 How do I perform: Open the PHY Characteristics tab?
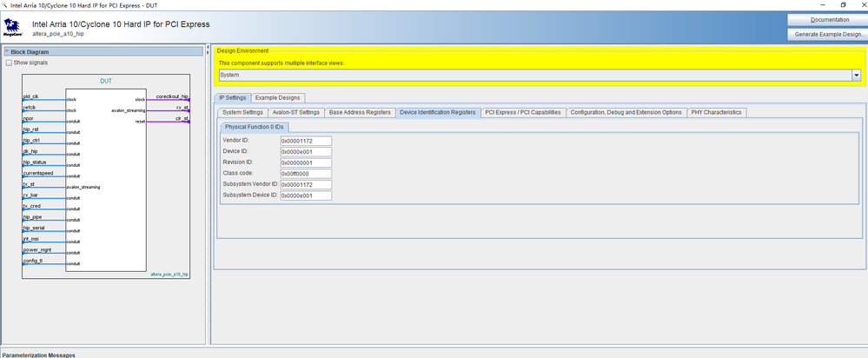point(716,112)
